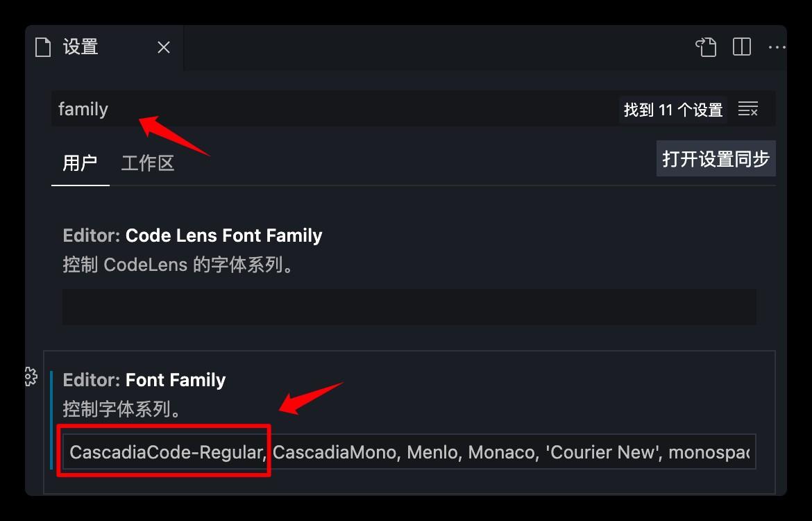
Task: Split the editor to the right
Action: pos(742,47)
